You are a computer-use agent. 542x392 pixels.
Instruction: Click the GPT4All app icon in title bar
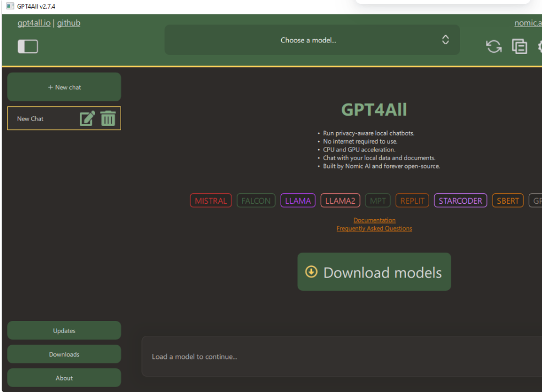click(10, 6)
